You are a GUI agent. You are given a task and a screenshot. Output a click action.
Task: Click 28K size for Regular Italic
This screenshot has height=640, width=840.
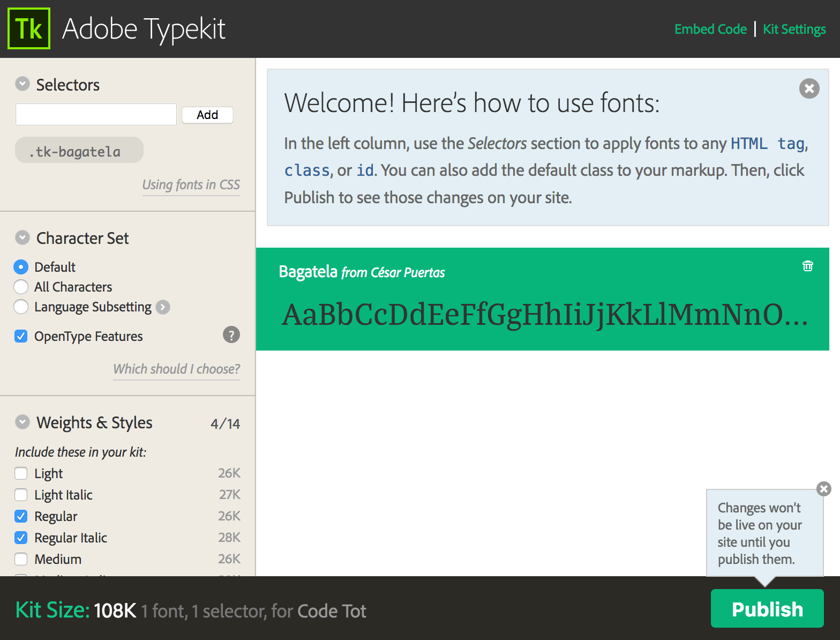pyautogui.click(x=229, y=537)
